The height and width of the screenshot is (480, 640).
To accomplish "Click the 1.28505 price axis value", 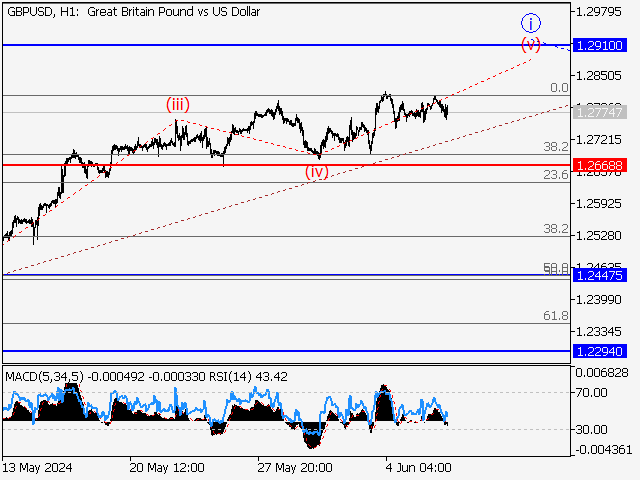I will pos(598,76).
